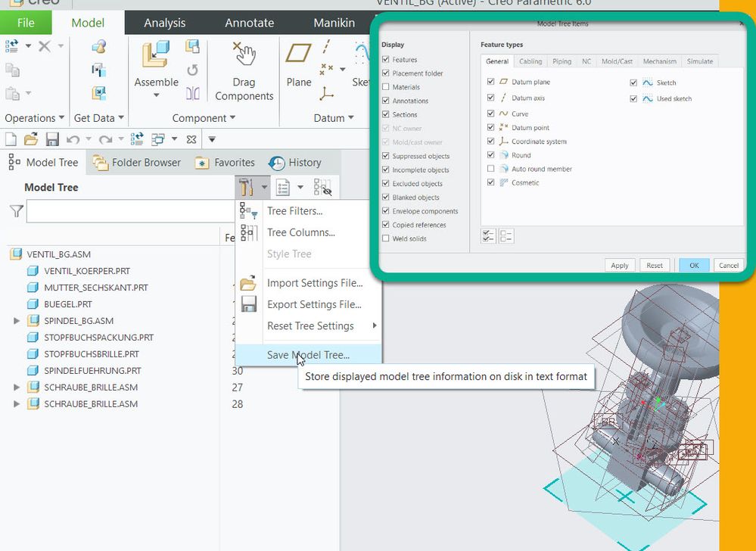Click the Undo arrow icon

click(73, 140)
